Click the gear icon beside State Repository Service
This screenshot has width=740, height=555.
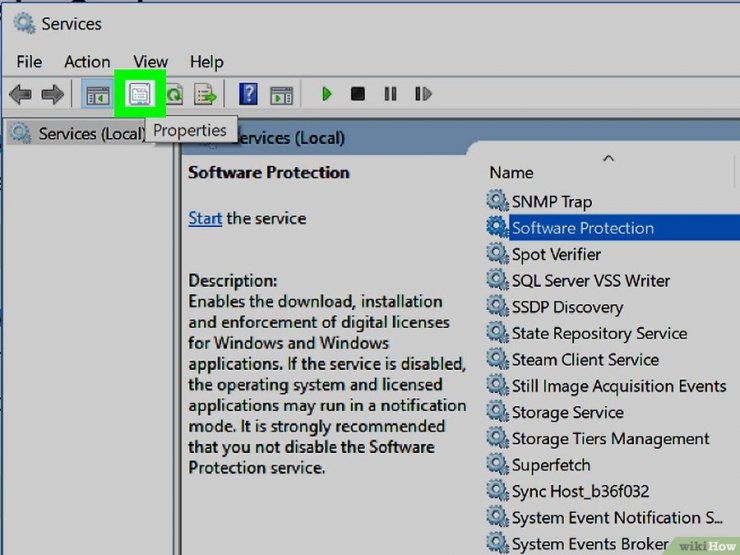tap(497, 333)
